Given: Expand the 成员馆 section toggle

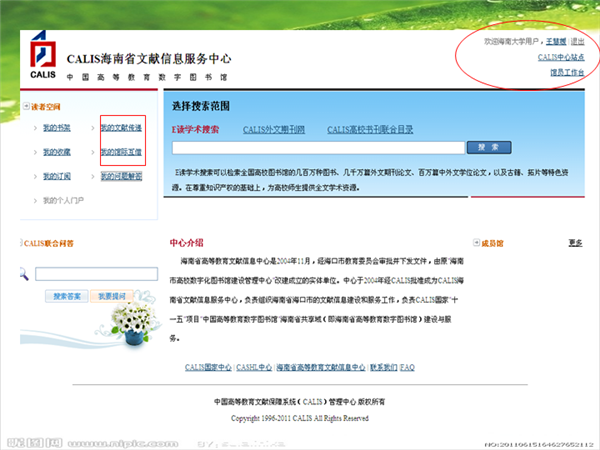Looking at the screenshot, I should (476, 243).
